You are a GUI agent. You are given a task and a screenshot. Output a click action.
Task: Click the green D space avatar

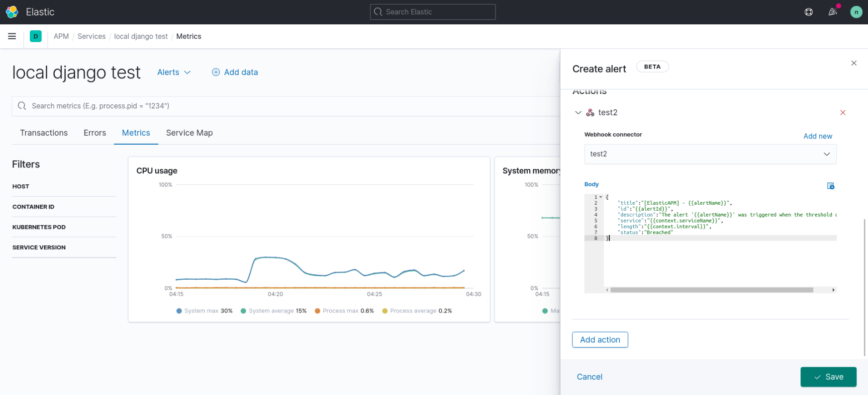coord(36,36)
